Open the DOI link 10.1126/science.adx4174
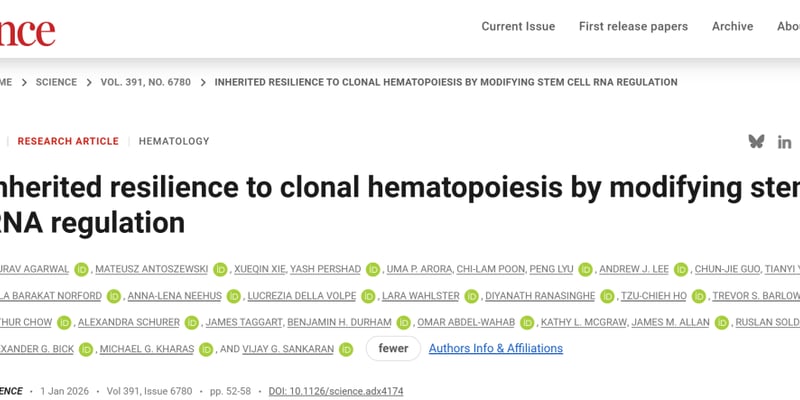The height and width of the screenshot is (400, 800). pos(336,391)
